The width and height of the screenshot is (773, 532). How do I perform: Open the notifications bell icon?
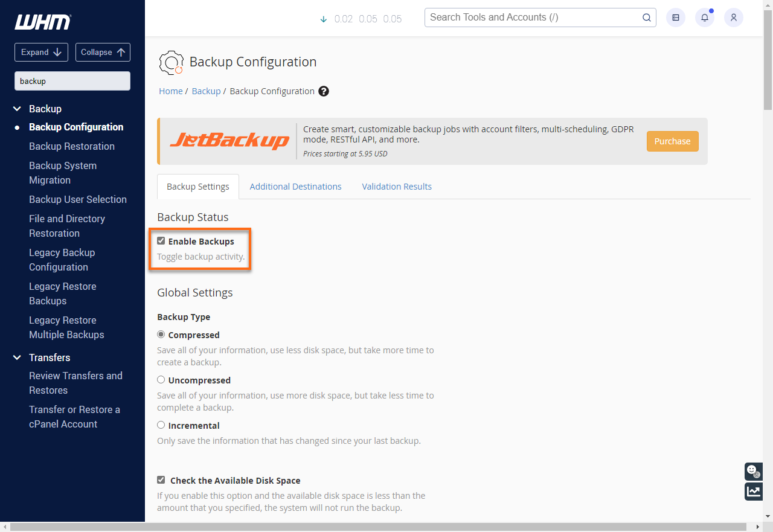tap(704, 18)
